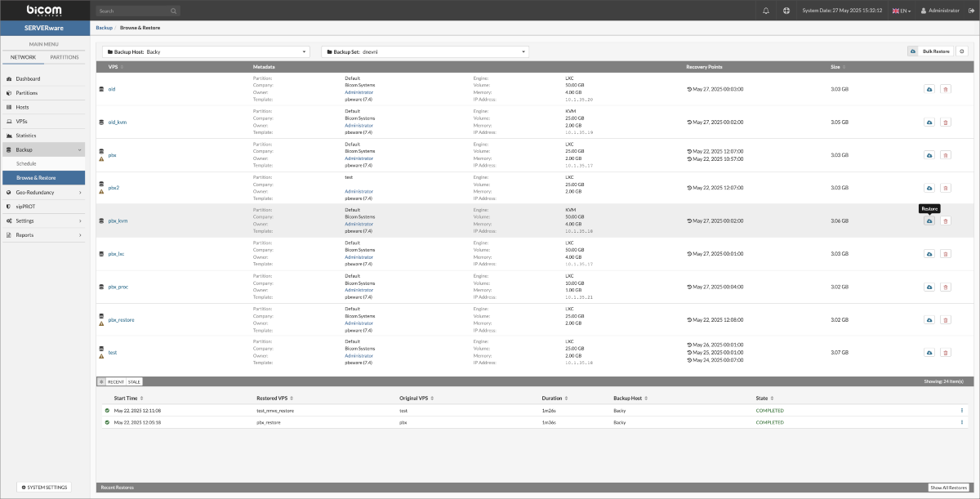Image resolution: width=980 pixels, height=499 pixels.
Task: Toggle the STALE restores filter
Action: click(134, 381)
